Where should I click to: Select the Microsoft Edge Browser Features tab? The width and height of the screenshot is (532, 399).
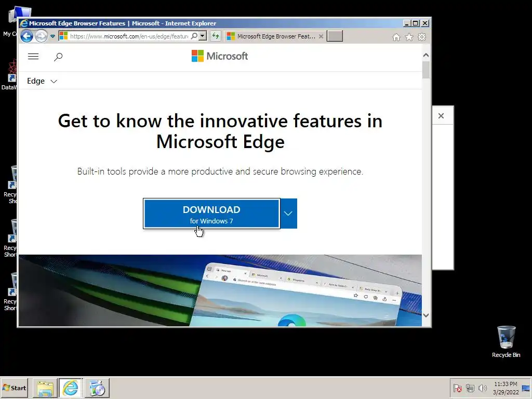[x=274, y=36]
